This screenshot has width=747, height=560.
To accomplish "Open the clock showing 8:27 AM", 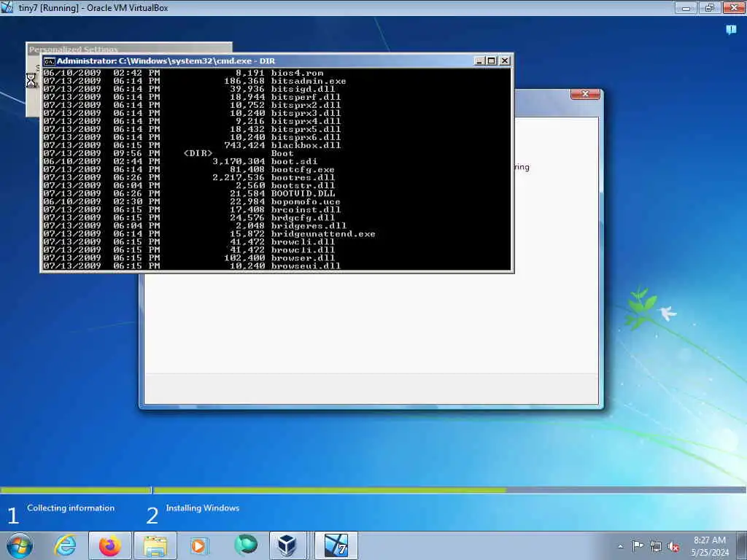I will pyautogui.click(x=709, y=540).
